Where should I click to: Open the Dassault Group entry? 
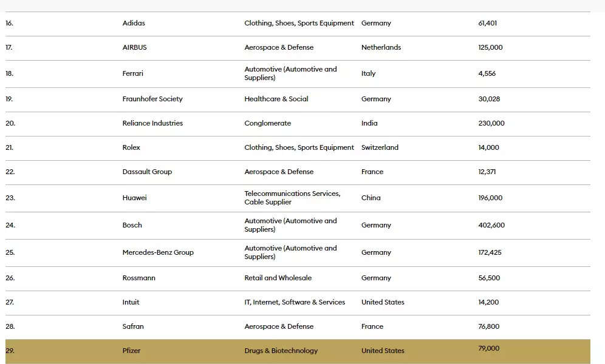pos(147,172)
